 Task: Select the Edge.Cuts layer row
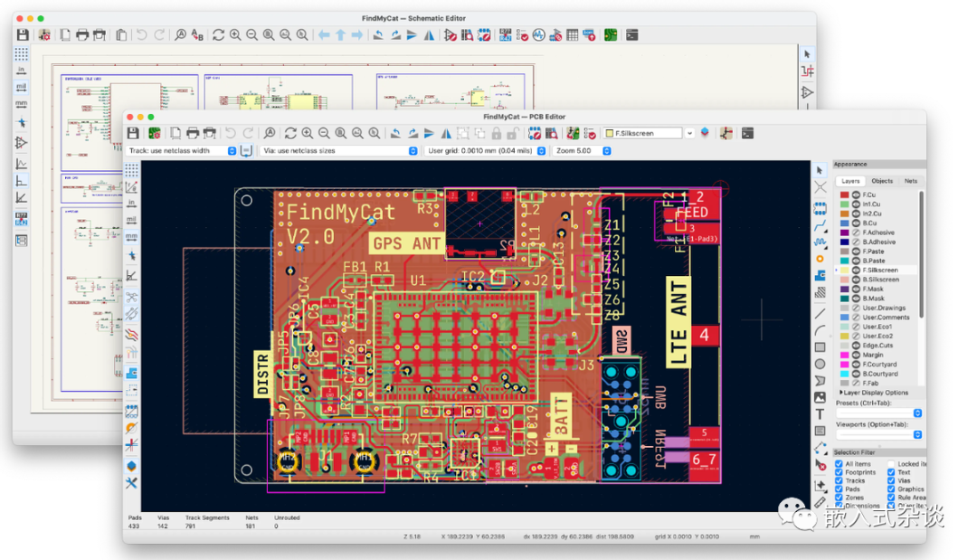pyautogui.click(x=877, y=346)
